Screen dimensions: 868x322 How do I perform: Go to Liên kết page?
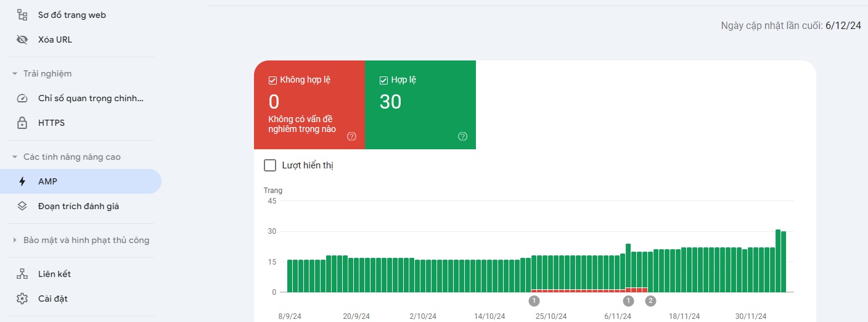[x=81, y=274]
